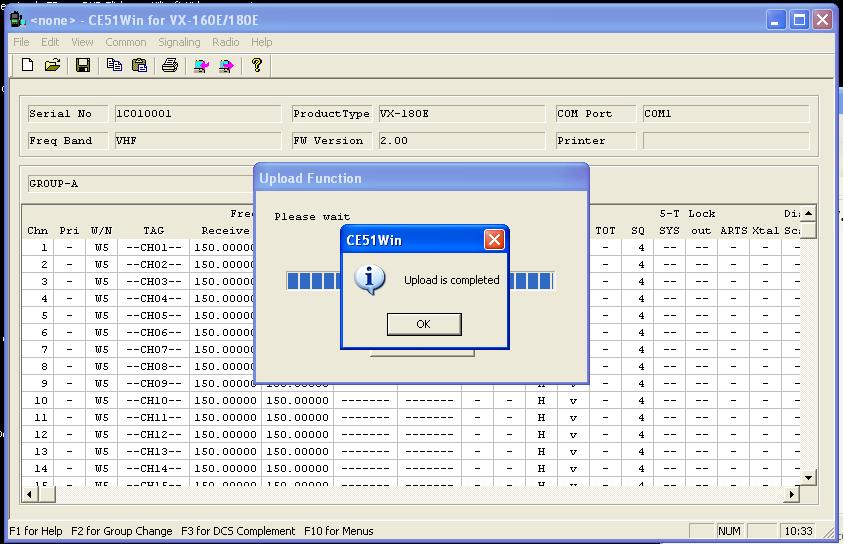Click the horizontal scrollbar right arrow
The image size is (843, 544).
point(791,494)
